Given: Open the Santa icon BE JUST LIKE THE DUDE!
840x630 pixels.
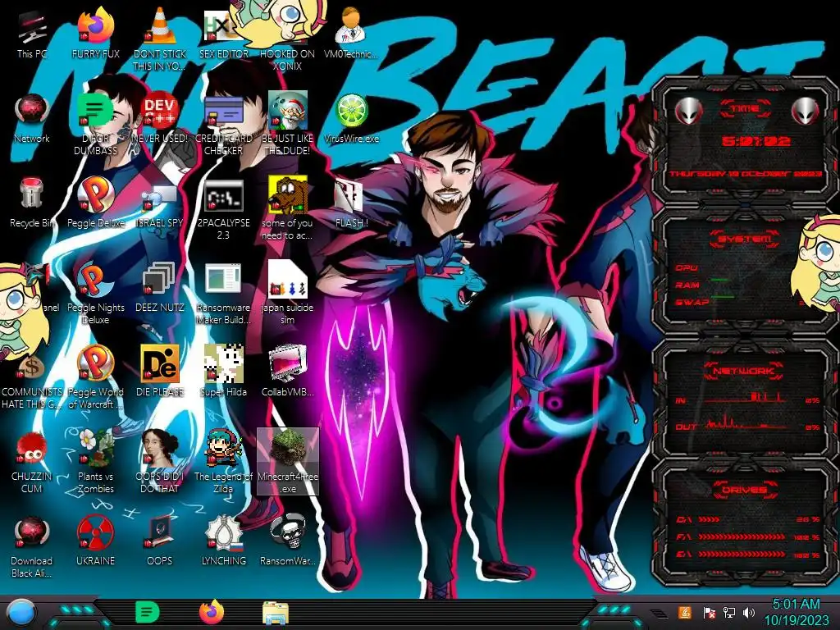Looking at the screenshot, I should click(288, 125).
